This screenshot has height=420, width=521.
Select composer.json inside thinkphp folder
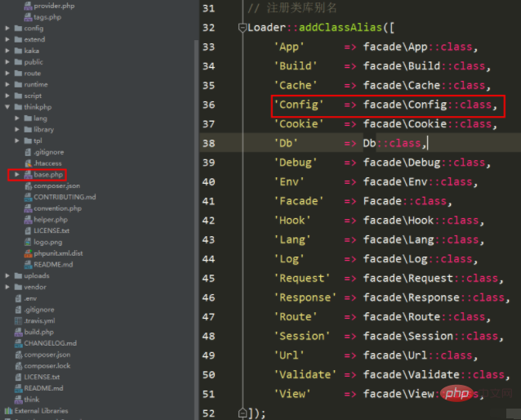(x=57, y=185)
